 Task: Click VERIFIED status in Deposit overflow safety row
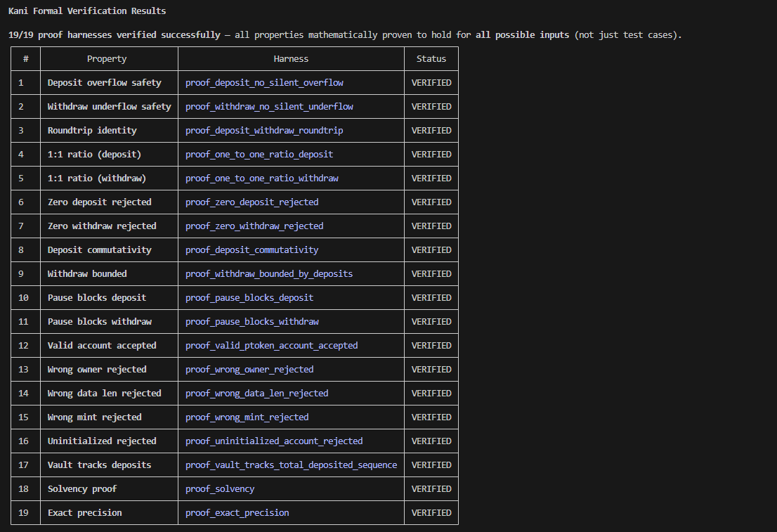tap(431, 83)
